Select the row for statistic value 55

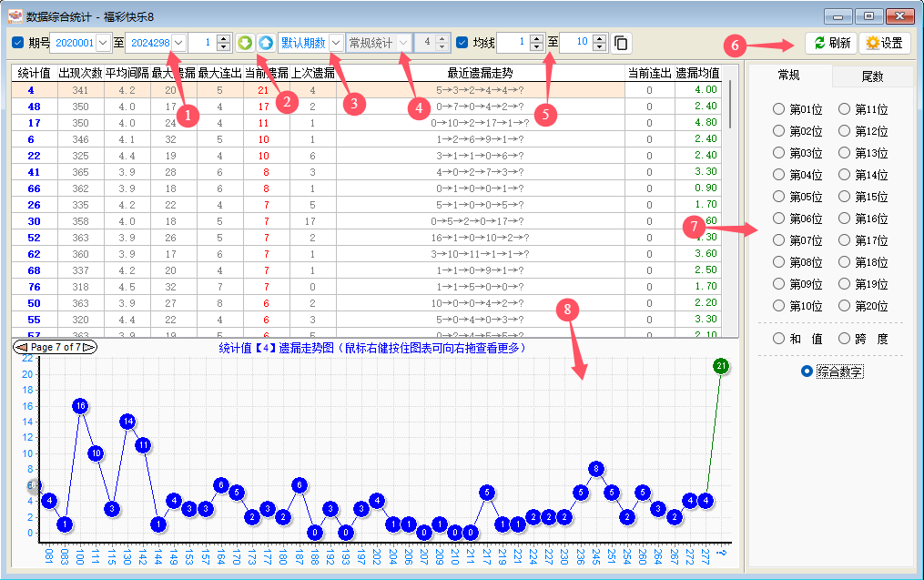click(x=367, y=320)
